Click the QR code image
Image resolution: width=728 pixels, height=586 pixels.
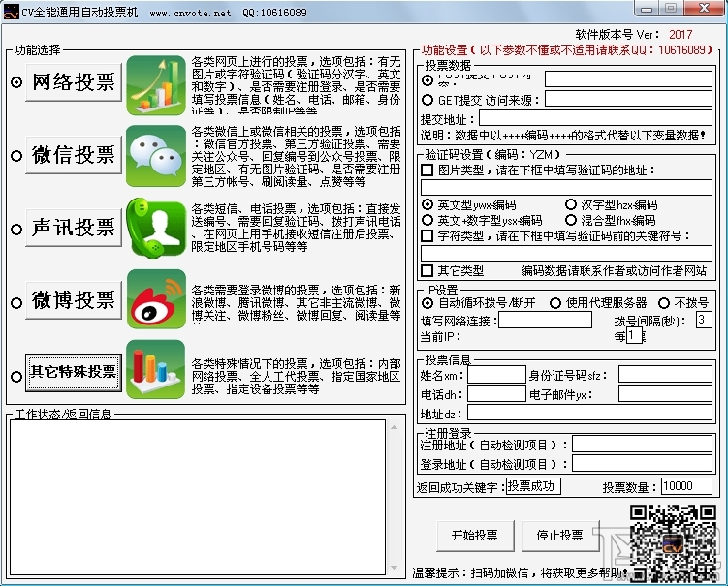coord(673,542)
